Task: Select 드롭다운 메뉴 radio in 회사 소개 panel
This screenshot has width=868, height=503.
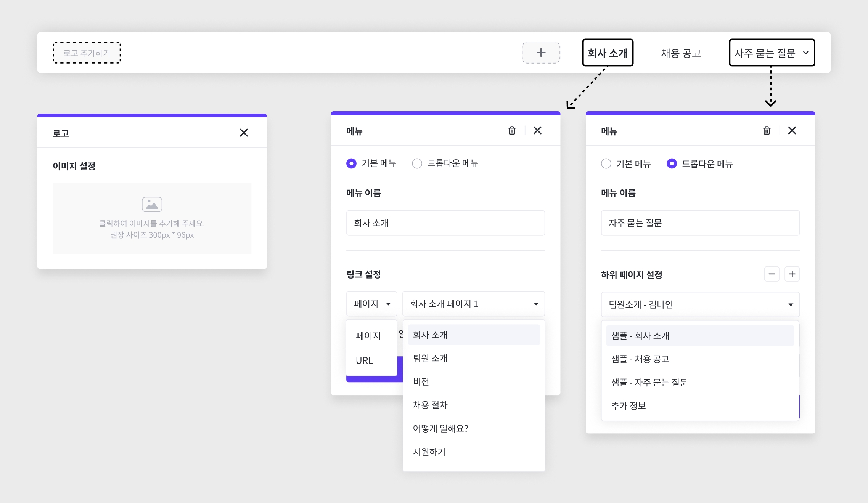Action: click(x=417, y=163)
